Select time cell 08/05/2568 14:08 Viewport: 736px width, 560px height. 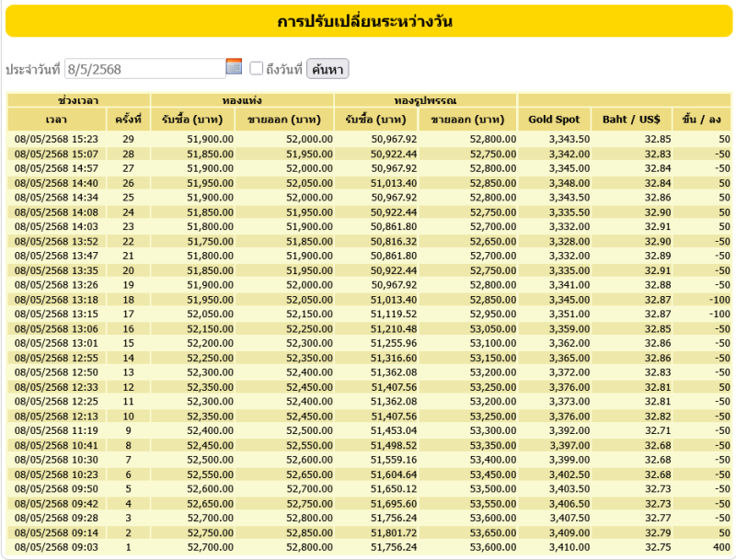(56, 212)
